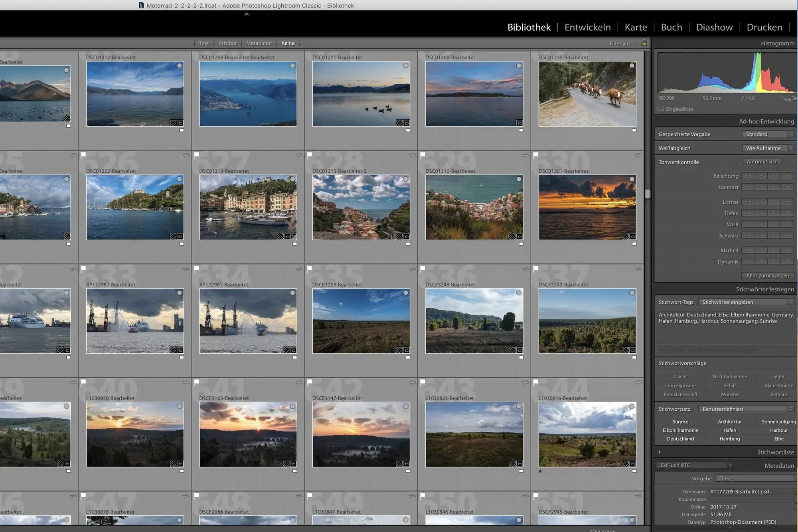
Task: Check the selection checkbox under DSC01271 thumbnail
Action: [x=407, y=130]
